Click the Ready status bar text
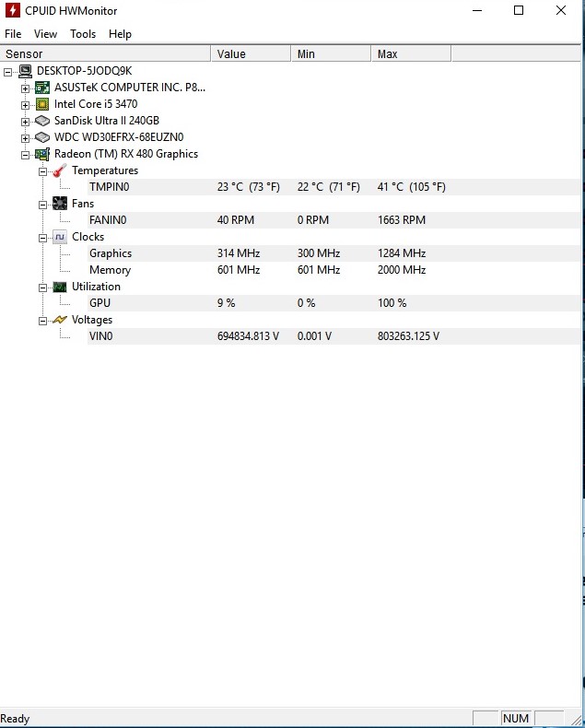 (x=16, y=719)
